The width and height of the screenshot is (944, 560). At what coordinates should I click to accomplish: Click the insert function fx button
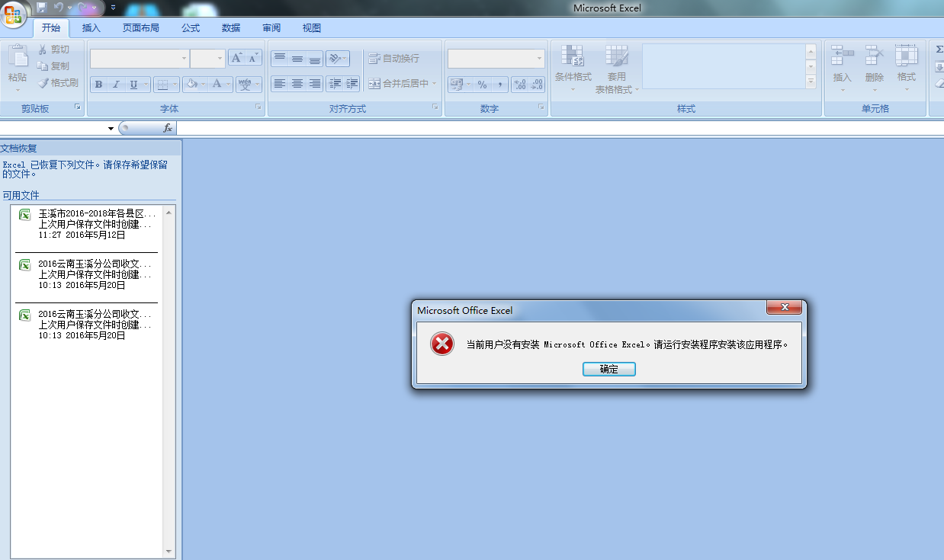coord(168,128)
